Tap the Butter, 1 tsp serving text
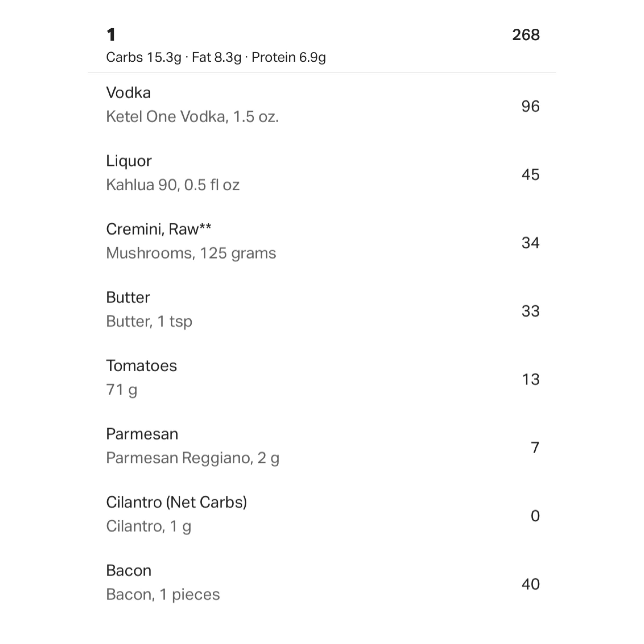The image size is (644, 644). [149, 322]
